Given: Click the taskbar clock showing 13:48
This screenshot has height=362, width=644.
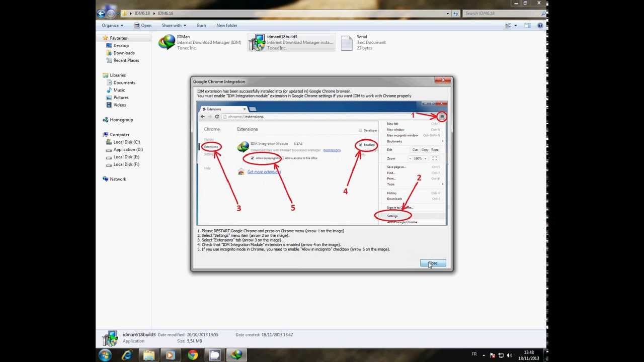Looking at the screenshot, I should [x=529, y=355].
